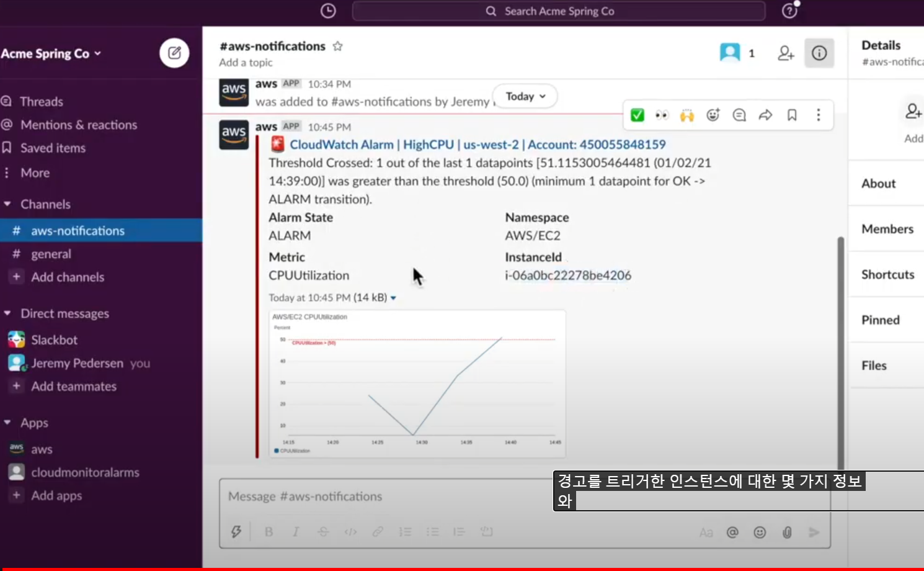This screenshot has height=571, width=924.
Task: Collapse the Apps section
Action: [7, 422]
